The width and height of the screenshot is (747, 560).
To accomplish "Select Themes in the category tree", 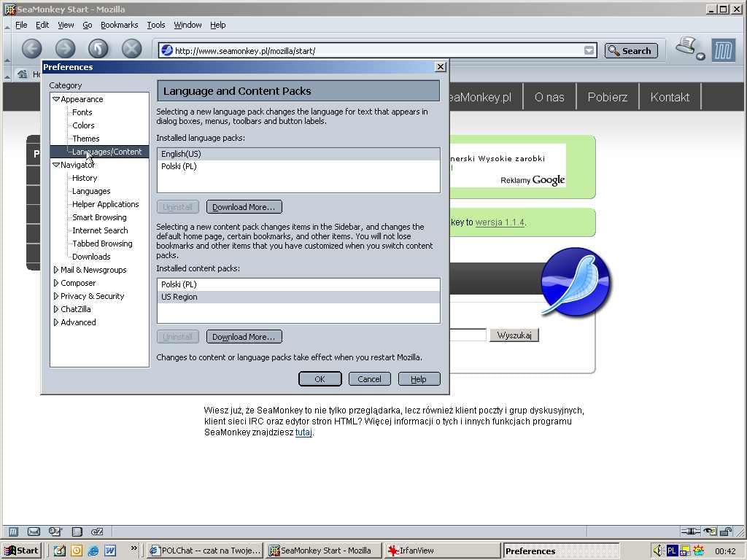I will click(x=86, y=139).
